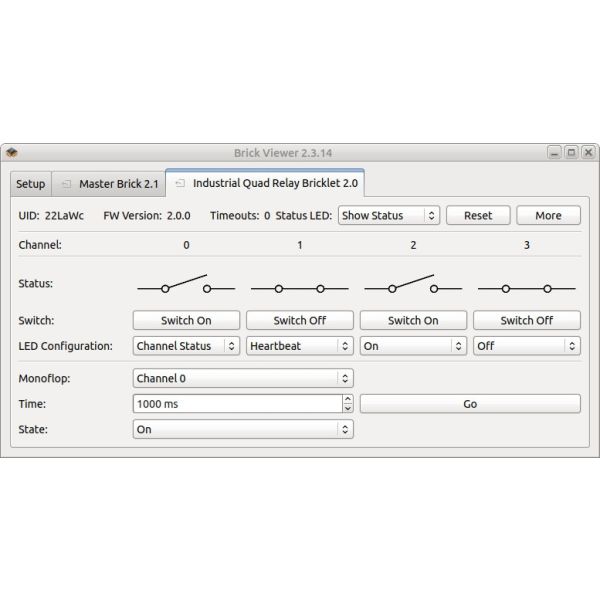Click channel 1 closed relay status symbol

pyautogui.click(x=300, y=289)
